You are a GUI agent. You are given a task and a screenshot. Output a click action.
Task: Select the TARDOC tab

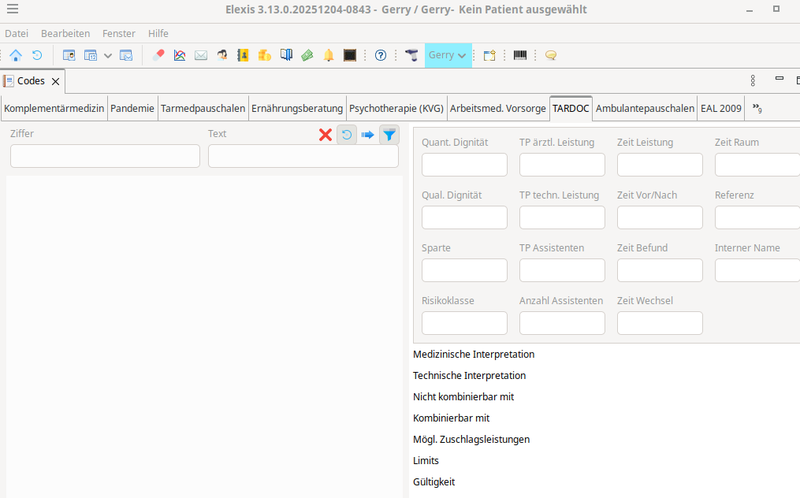pos(570,108)
